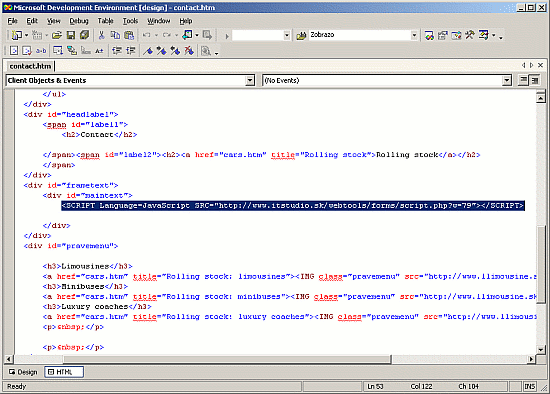The width and height of the screenshot is (550, 394).
Task: Select the contact.htm document tab
Action: (x=30, y=66)
